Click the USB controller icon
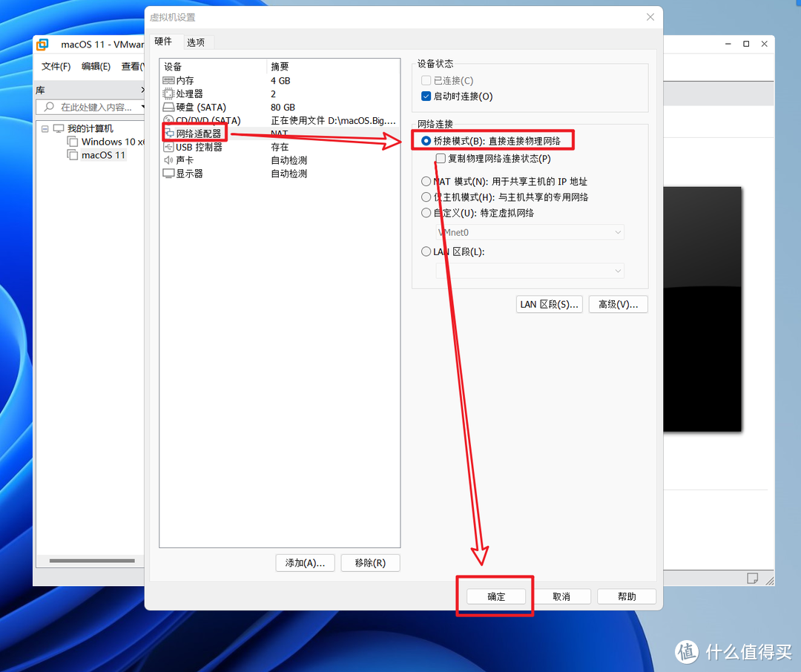 [168, 147]
